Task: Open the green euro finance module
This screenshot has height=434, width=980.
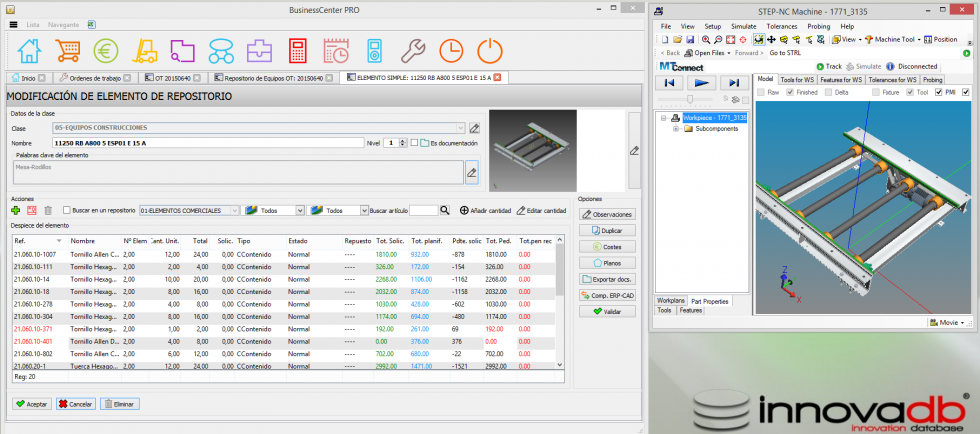Action: [106, 51]
